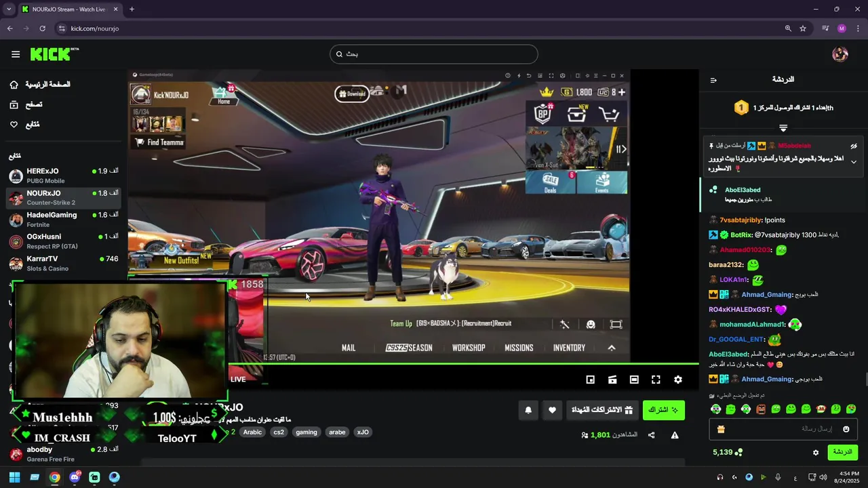Click the arabe tag
This screenshot has height=488, width=868.
tap(337, 432)
